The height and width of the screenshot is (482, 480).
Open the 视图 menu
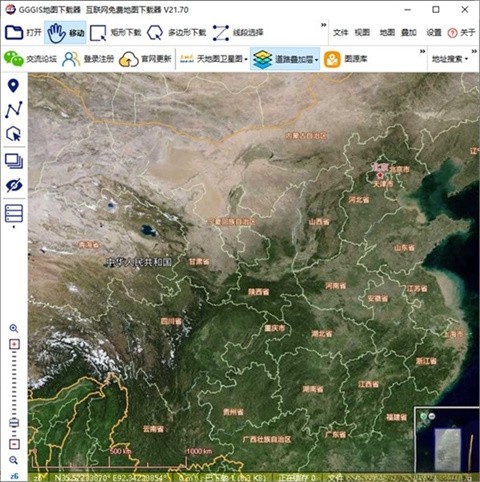[362, 33]
